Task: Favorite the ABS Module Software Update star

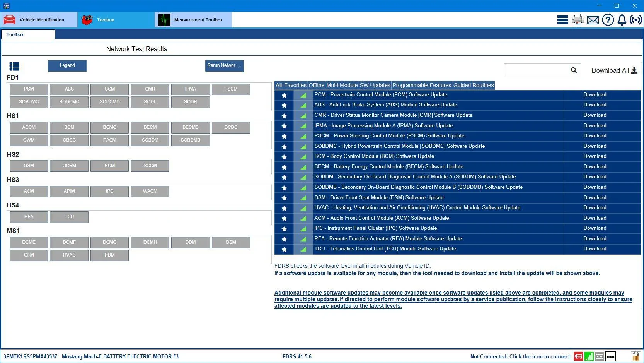Action: pos(284,105)
